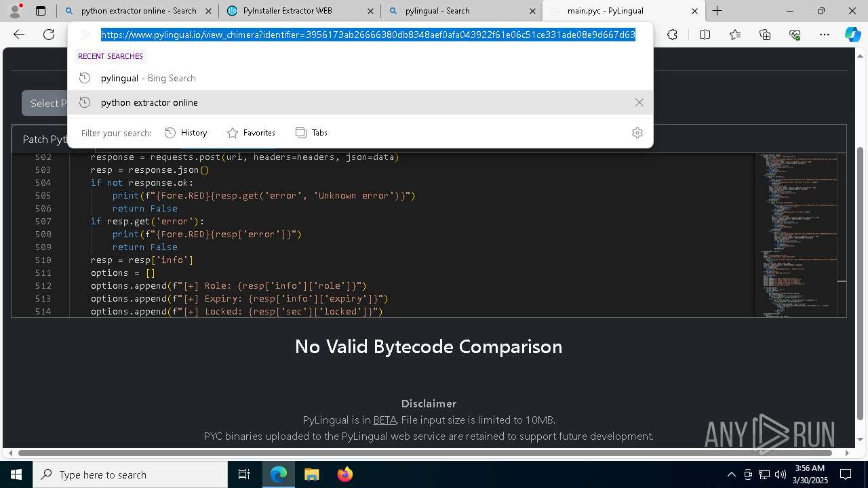Open File Explorer from the taskbar

pos(312,474)
